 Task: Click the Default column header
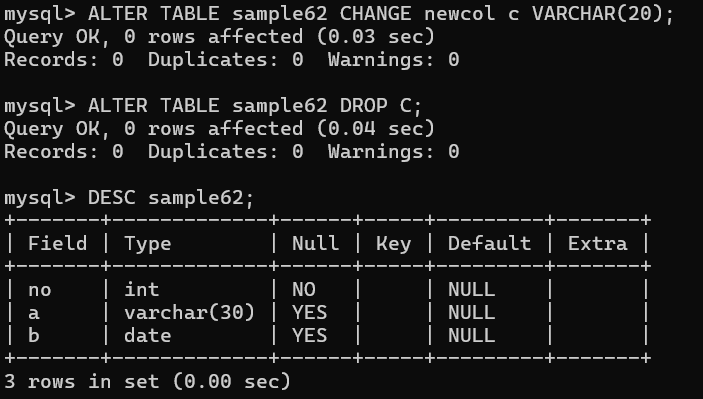(489, 243)
